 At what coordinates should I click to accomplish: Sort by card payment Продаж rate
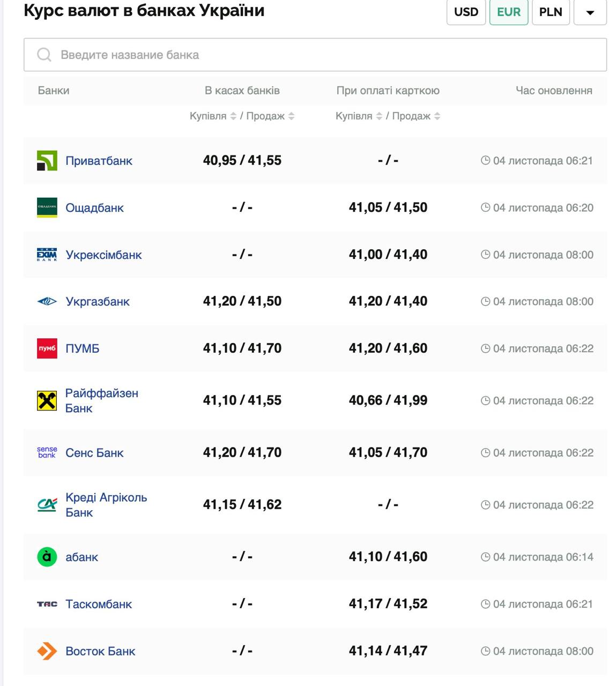[437, 116]
